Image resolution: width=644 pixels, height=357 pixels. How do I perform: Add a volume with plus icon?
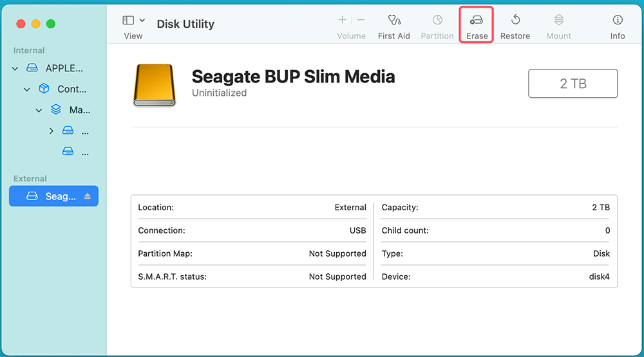342,20
